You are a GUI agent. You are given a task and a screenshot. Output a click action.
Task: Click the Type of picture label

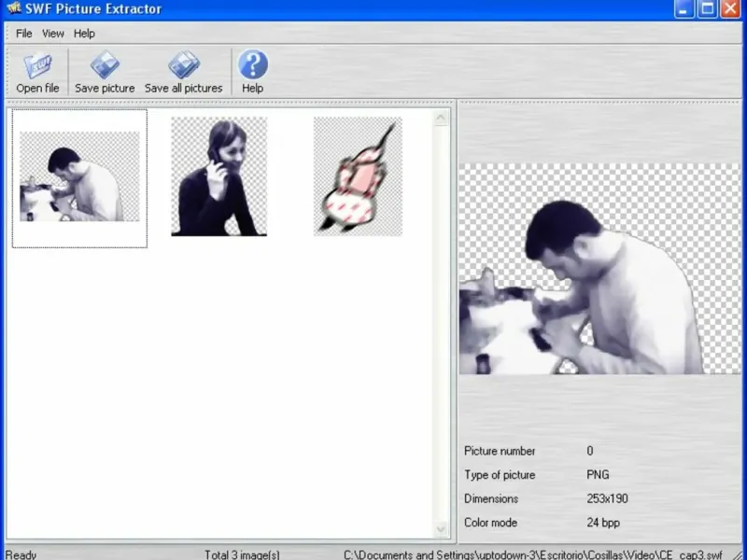point(500,475)
